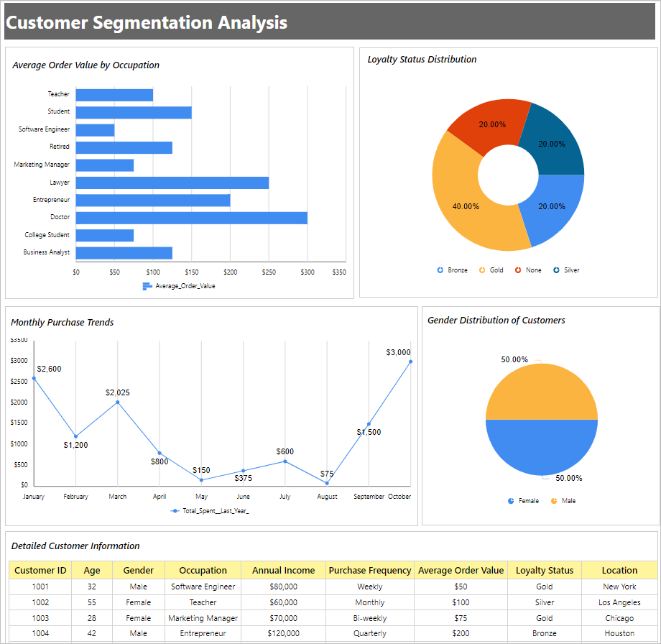Image resolution: width=661 pixels, height=644 pixels.
Task: Click the July $600 data point
Action: coord(285,461)
